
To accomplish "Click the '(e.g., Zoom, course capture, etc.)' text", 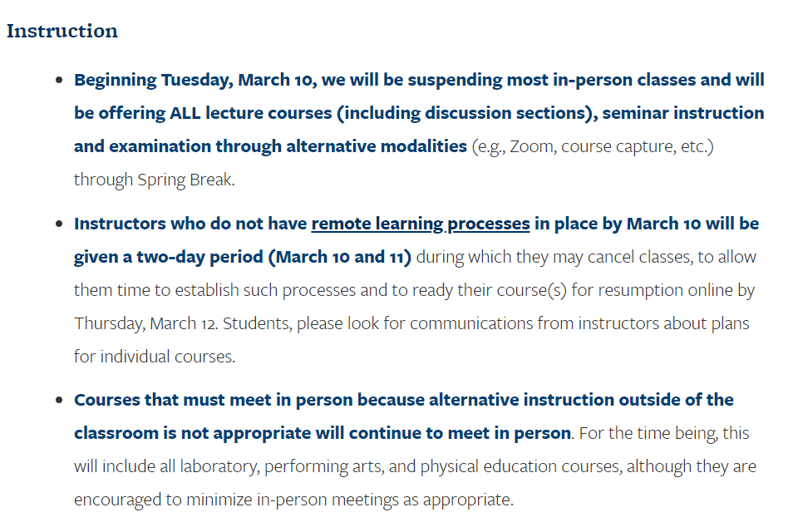I will [592, 146].
